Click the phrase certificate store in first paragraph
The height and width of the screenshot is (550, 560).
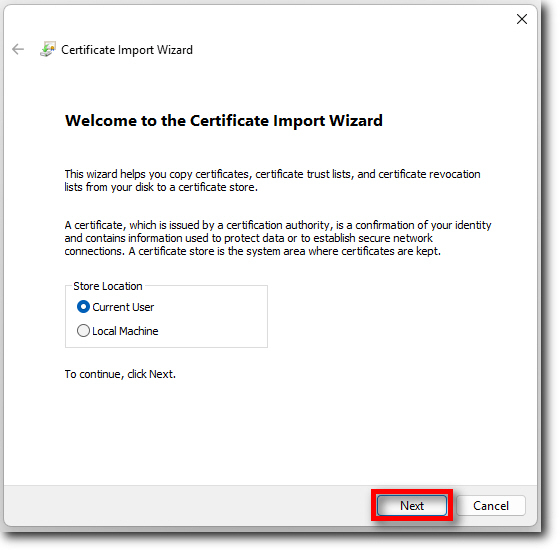point(218,187)
